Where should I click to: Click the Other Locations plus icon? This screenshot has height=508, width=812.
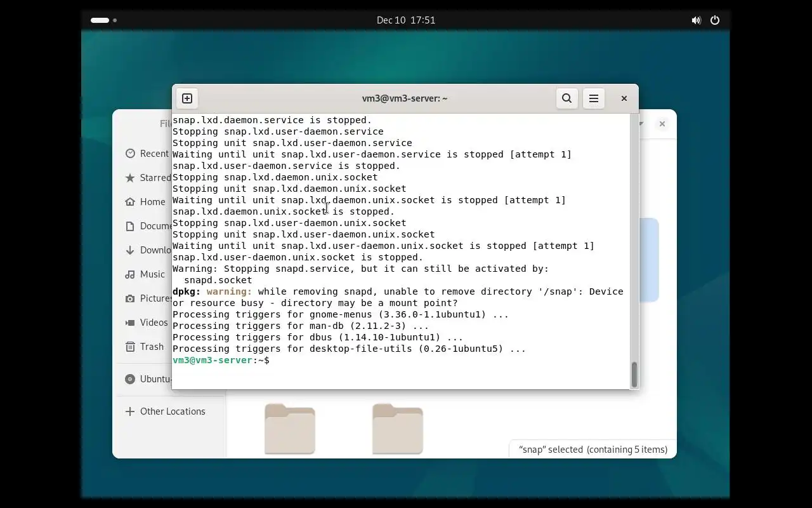[130, 411]
